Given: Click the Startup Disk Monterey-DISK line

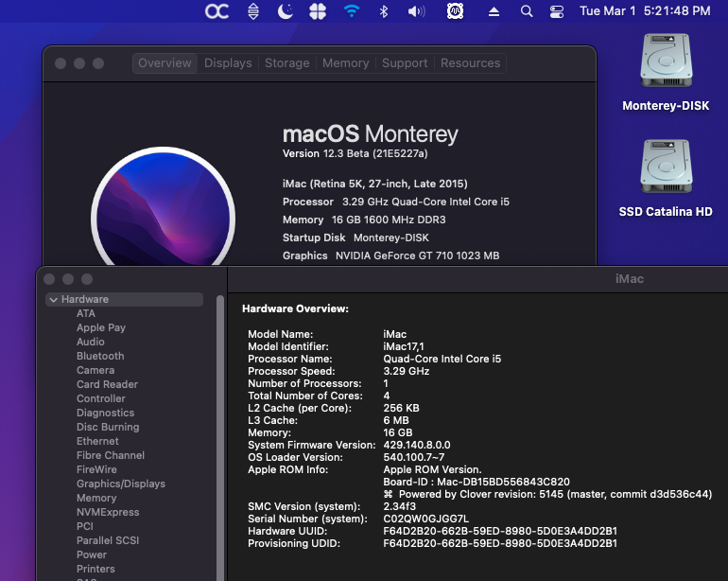Looking at the screenshot, I should (x=355, y=238).
